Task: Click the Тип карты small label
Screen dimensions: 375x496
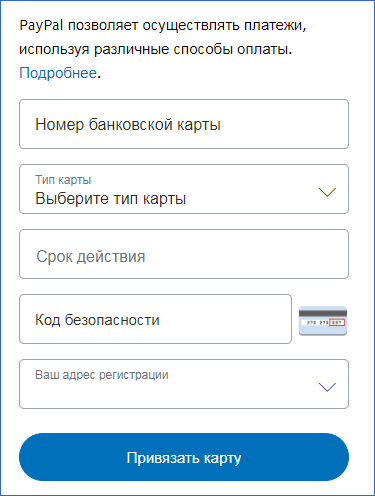Action: point(63,180)
